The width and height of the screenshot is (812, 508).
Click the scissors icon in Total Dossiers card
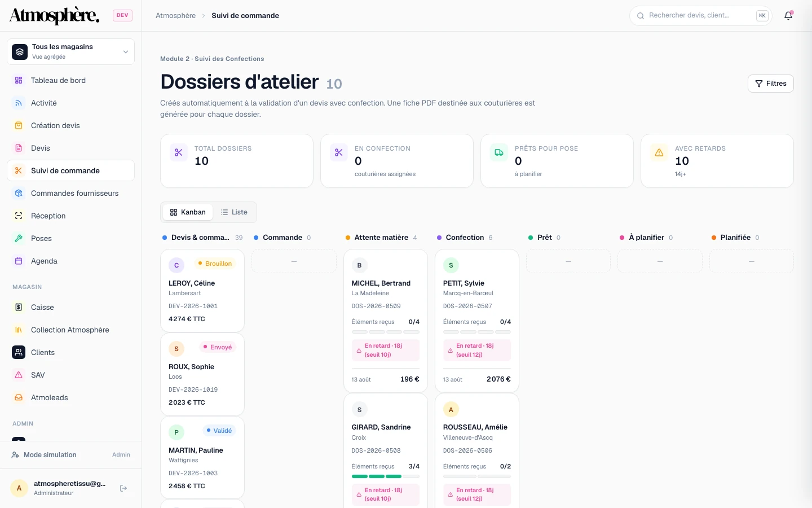pyautogui.click(x=179, y=152)
